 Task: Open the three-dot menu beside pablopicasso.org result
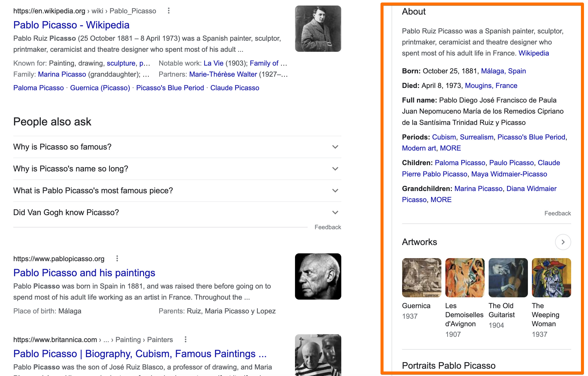coord(118,258)
